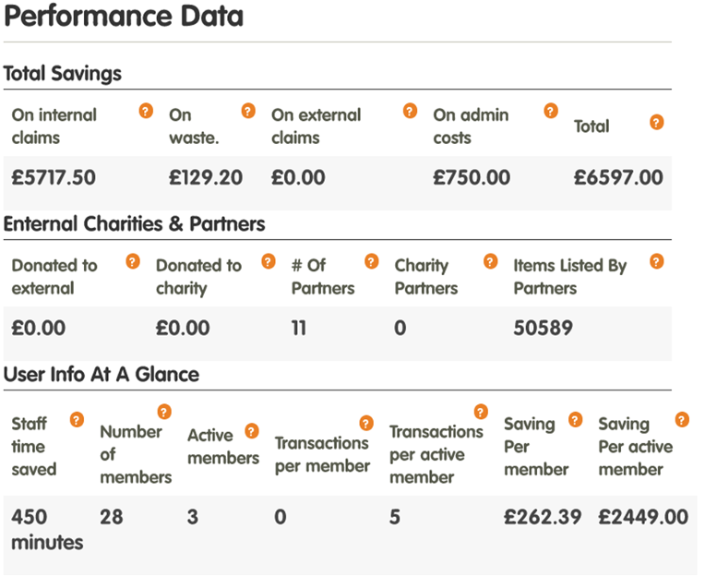
Task: Click help icon next to Charity Partners
Action: 491,261
